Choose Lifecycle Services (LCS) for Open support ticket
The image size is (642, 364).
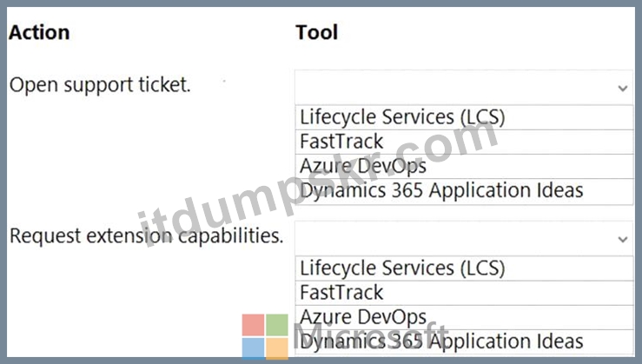coord(464,117)
